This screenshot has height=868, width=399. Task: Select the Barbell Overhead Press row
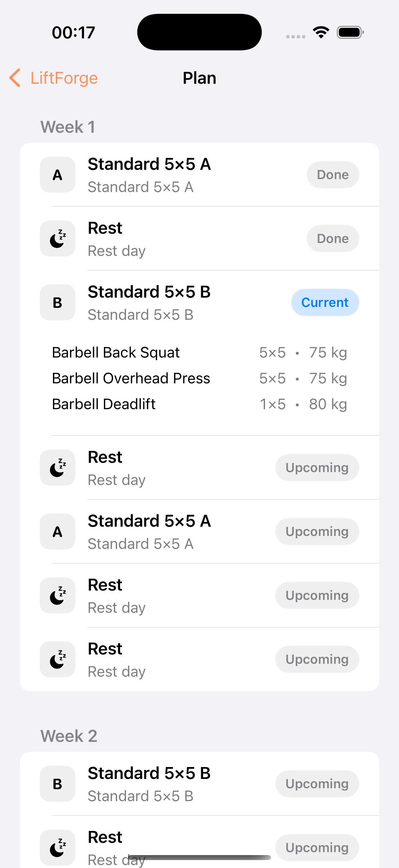(199, 378)
